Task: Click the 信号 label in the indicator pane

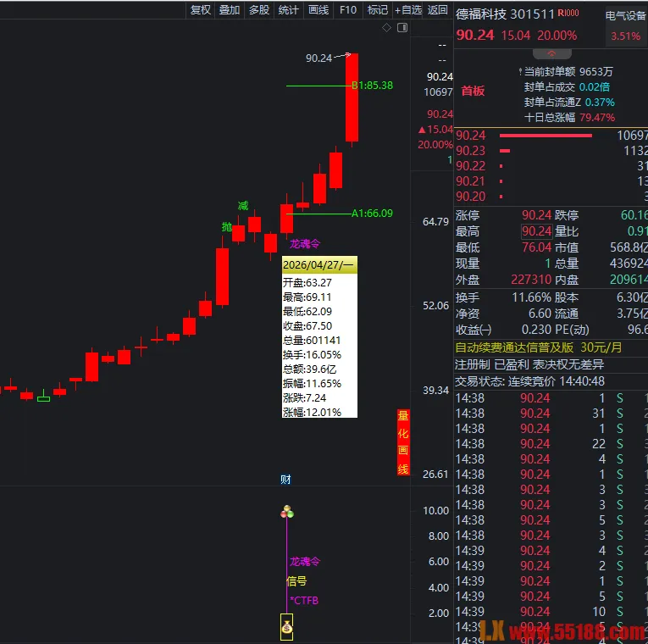Action: click(296, 581)
